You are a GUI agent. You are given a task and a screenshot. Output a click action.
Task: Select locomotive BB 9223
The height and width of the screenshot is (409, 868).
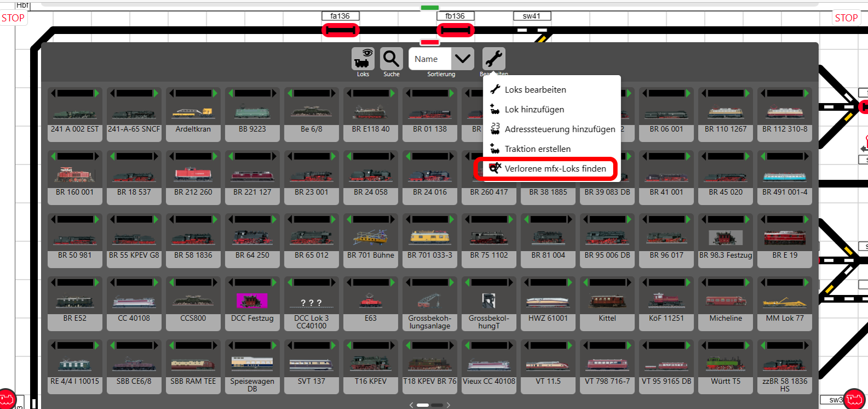(253, 115)
